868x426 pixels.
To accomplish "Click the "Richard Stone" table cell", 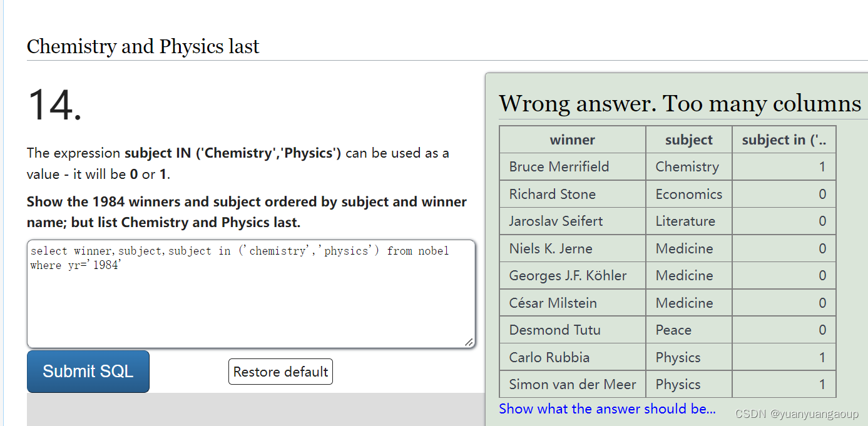I will [x=552, y=194].
